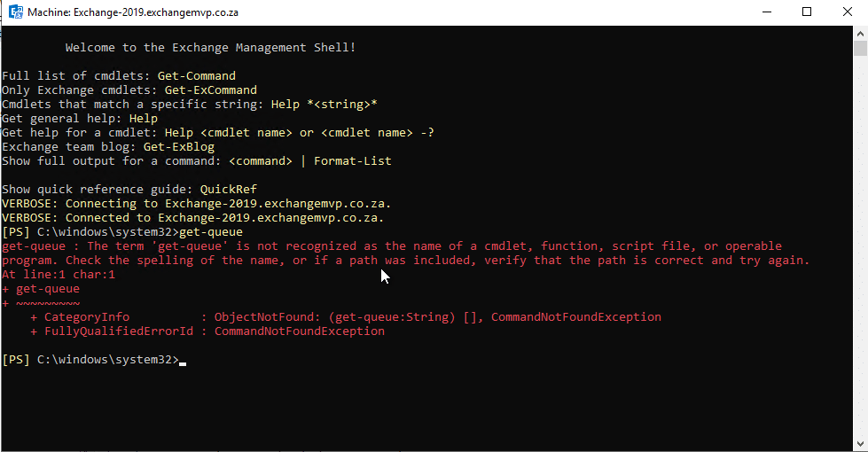Close the Exchange Management Shell window

tap(847, 12)
